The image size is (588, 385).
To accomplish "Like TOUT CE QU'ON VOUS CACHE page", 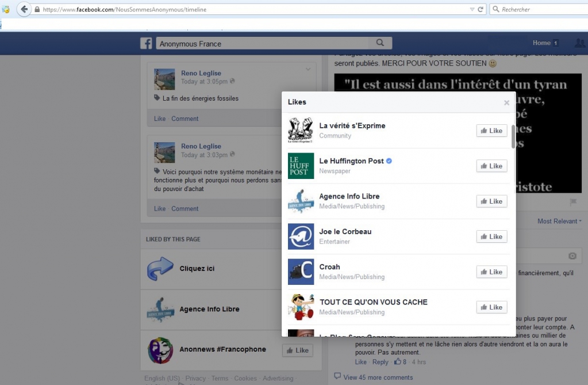I will (491, 307).
